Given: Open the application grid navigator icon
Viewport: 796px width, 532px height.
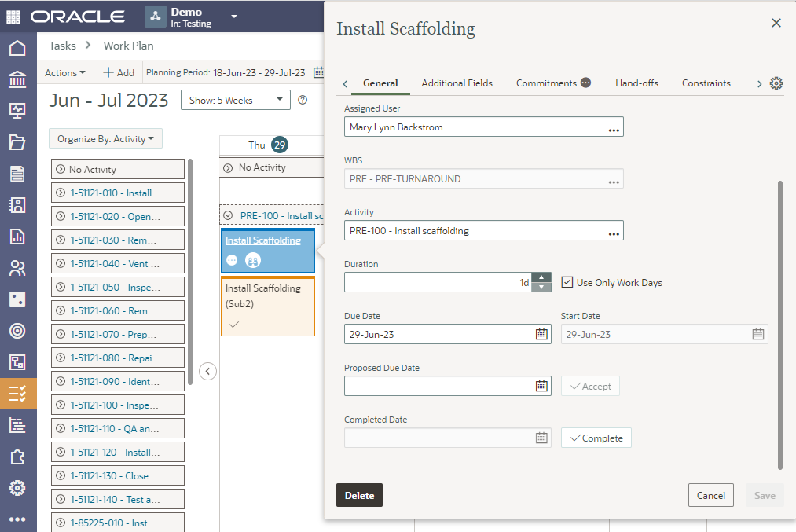Looking at the screenshot, I should pyautogui.click(x=14, y=17).
